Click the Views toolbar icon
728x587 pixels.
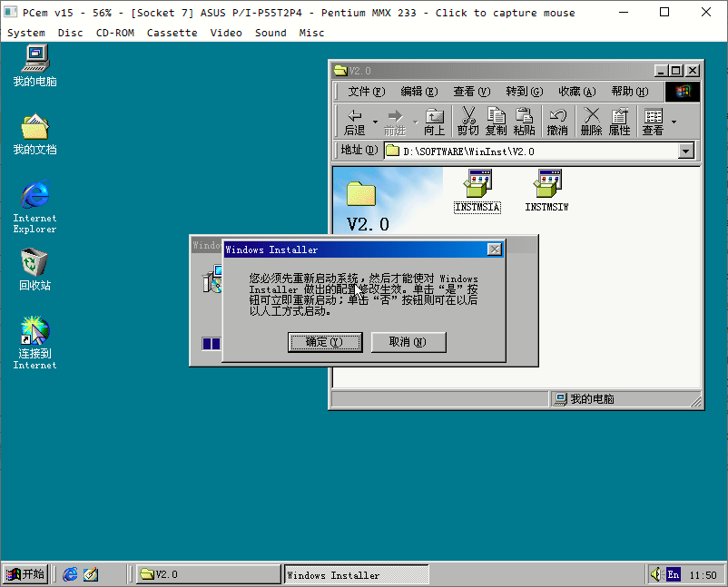point(653,122)
